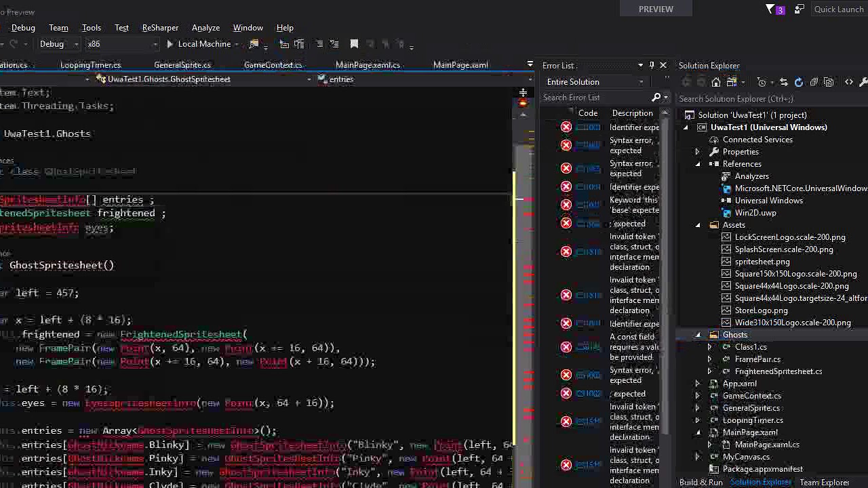Open the Debug configuration dropdown
868x488 pixels.
(x=59, y=44)
